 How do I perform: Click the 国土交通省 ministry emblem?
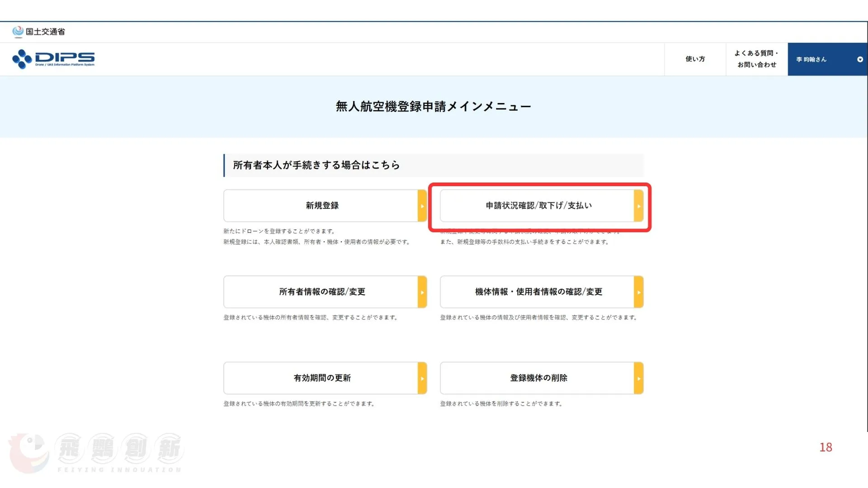click(x=18, y=31)
